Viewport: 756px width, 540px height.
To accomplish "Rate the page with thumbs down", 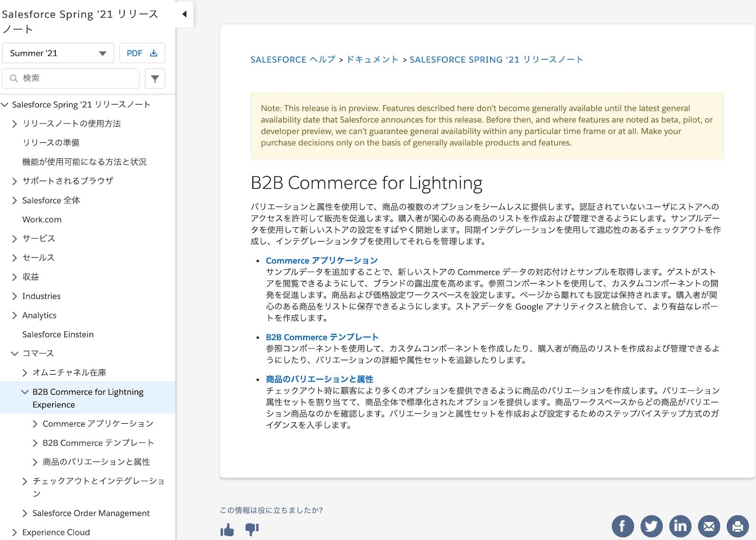I will coord(252,530).
